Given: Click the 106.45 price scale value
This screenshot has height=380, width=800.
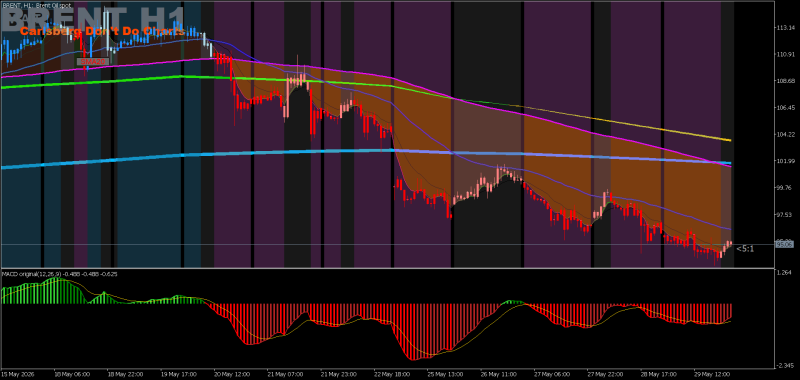Looking at the screenshot, I should (x=787, y=108).
